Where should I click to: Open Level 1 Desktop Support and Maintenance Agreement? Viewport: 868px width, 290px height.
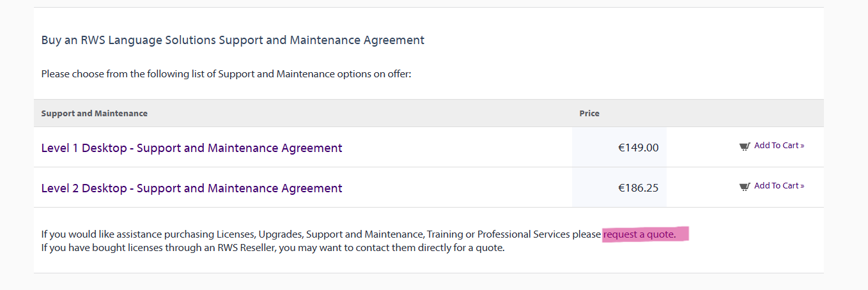pos(192,148)
